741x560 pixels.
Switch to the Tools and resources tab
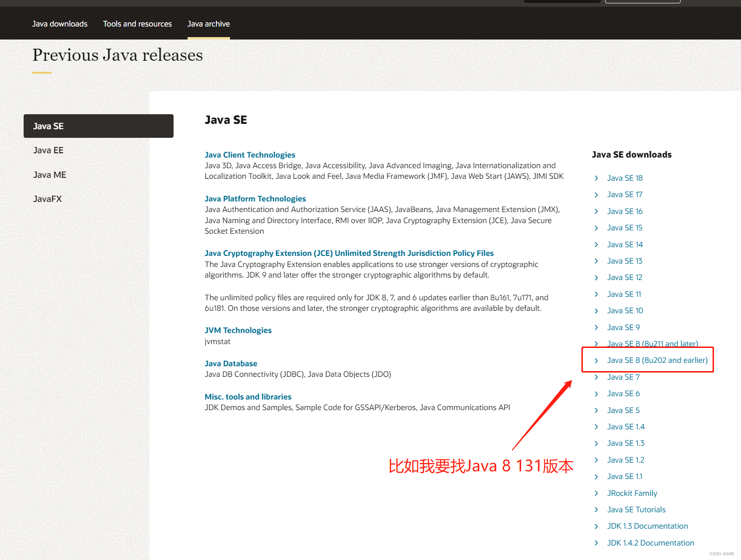(137, 23)
